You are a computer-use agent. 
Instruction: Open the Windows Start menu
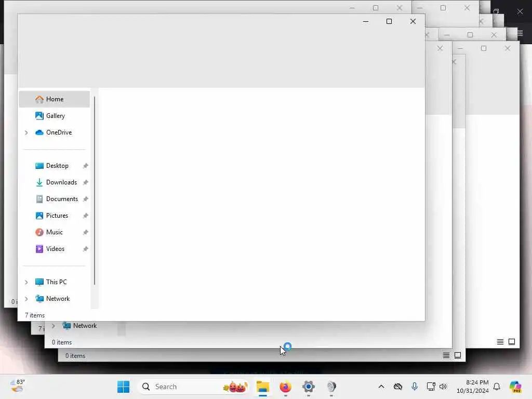point(123,387)
